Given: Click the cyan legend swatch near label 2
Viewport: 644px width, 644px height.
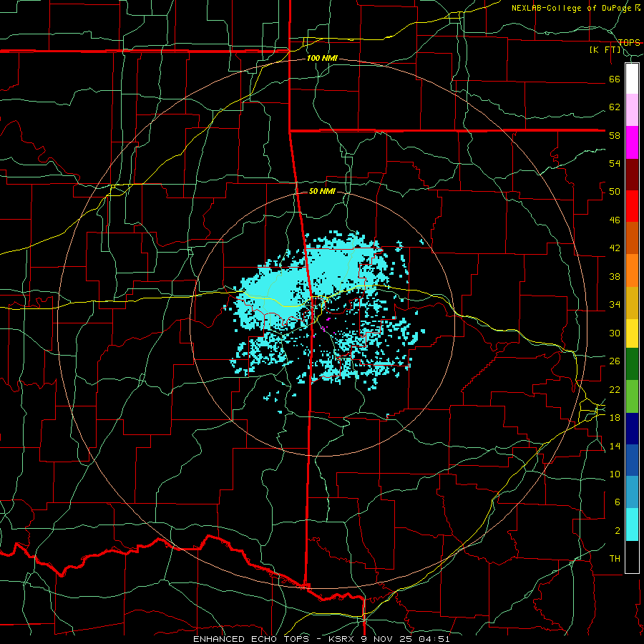Looking at the screenshot, I should coord(632,525).
